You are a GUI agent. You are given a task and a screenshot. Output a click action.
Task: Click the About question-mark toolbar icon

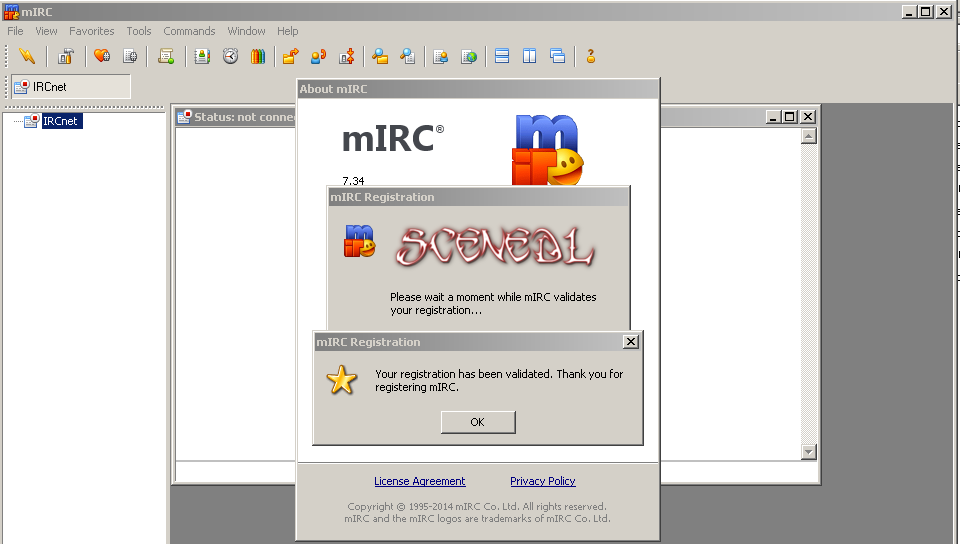click(x=591, y=56)
